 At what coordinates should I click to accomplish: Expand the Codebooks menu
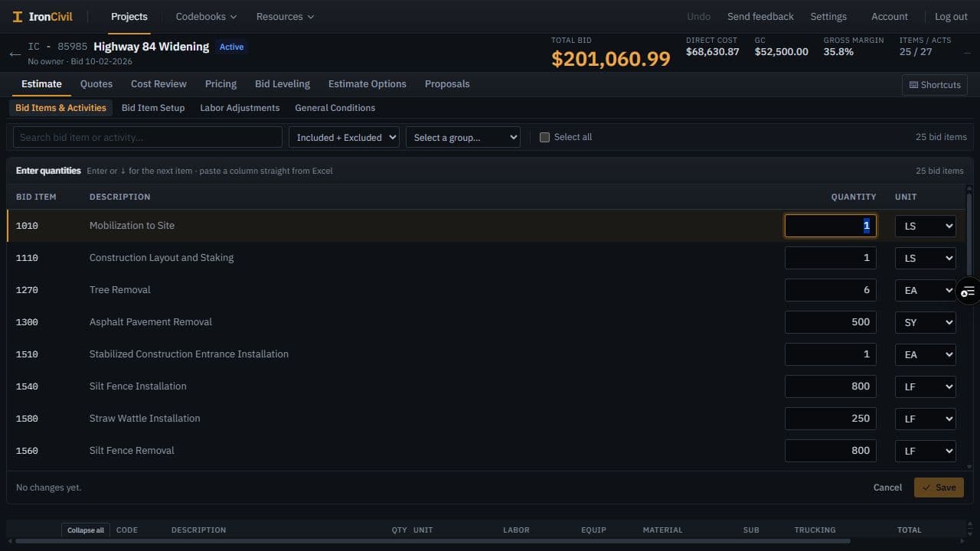(206, 17)
